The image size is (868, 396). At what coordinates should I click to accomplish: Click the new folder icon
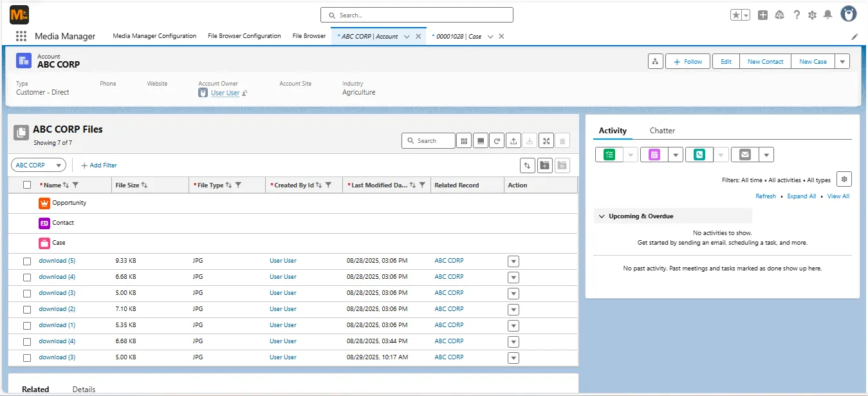point(545,165)
